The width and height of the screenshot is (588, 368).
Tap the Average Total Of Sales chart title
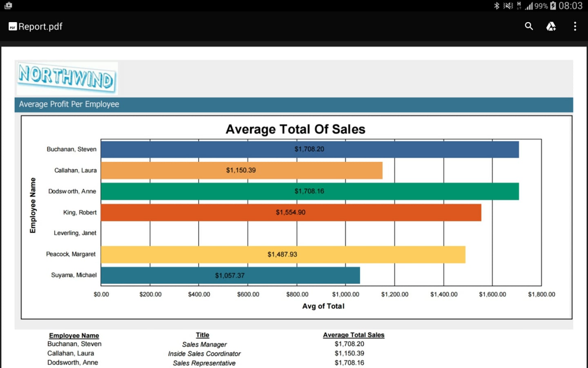295,129
